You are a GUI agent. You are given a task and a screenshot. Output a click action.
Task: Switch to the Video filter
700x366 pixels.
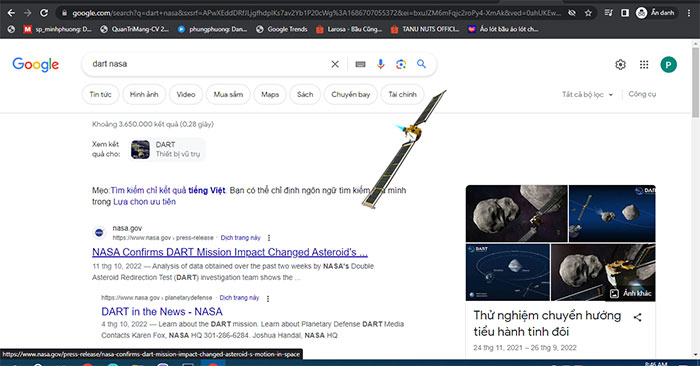click(x=186, y=94)
